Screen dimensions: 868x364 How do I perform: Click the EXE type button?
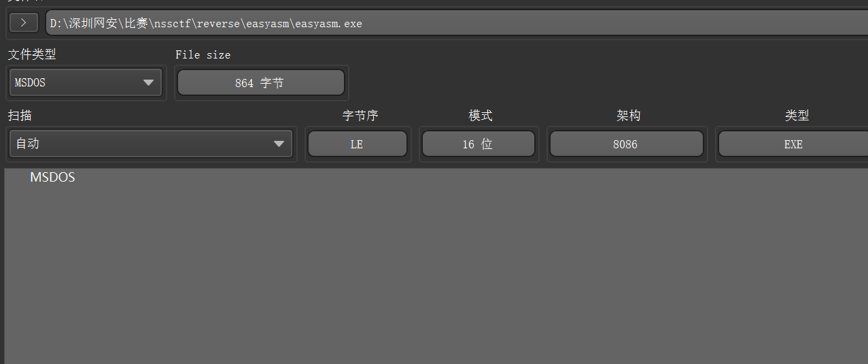tap(793, 144)
